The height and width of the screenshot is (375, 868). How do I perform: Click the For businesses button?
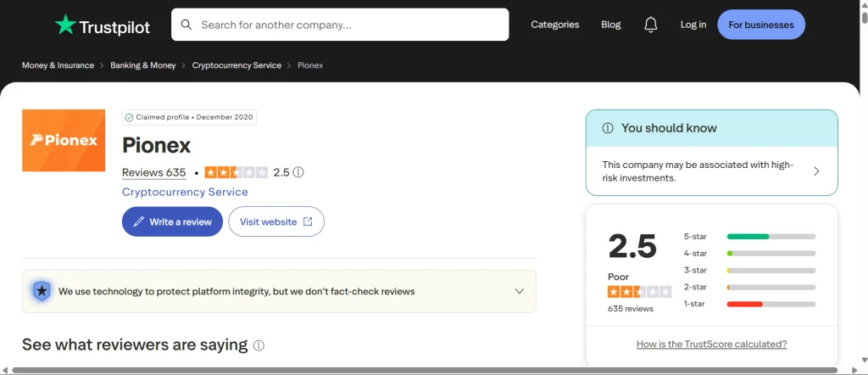coord(761,25)
